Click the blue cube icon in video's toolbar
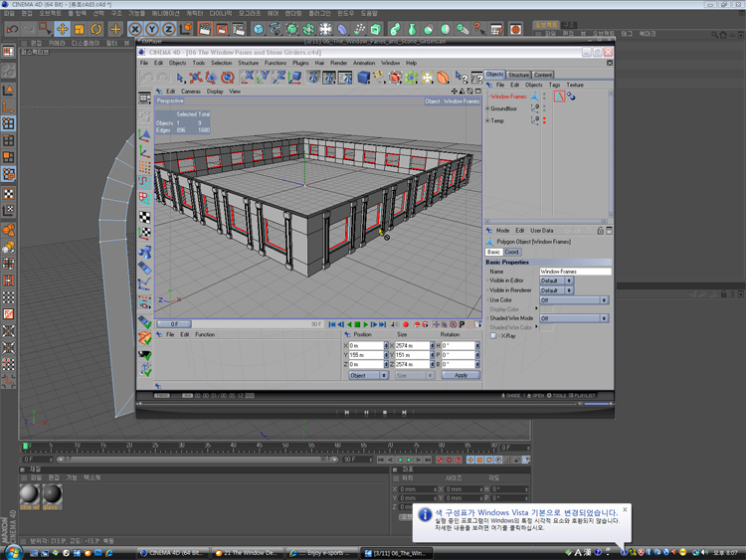The height and width of the screenshot is (560, 746). (x=363, y=77)
